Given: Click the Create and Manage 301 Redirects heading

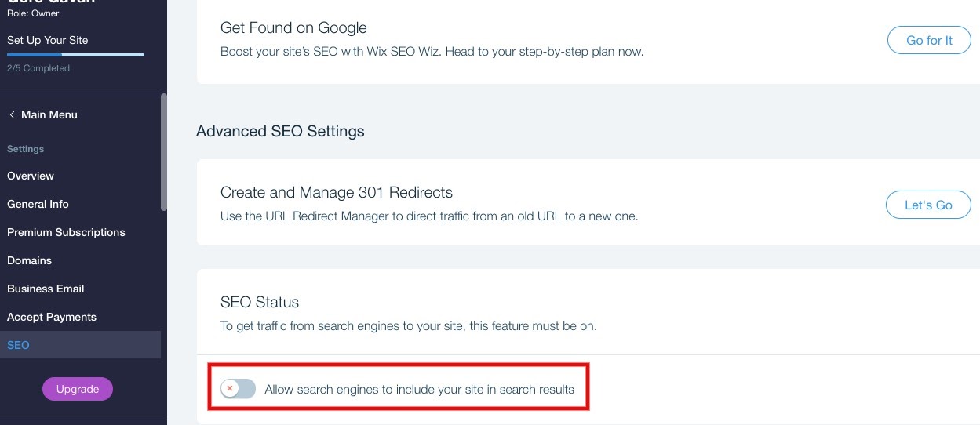Looking at the screenshot, I should pos(336,192).
